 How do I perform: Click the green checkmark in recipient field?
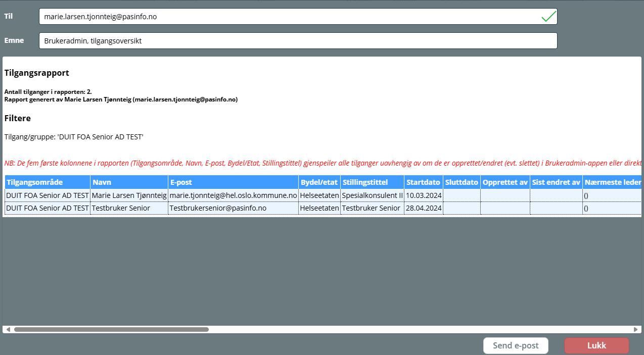coord(548,17)
